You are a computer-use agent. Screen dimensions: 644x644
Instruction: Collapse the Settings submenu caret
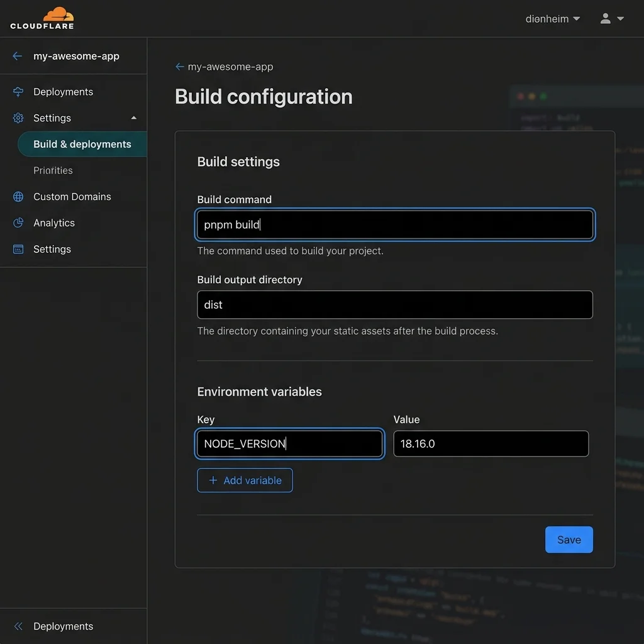133,118
